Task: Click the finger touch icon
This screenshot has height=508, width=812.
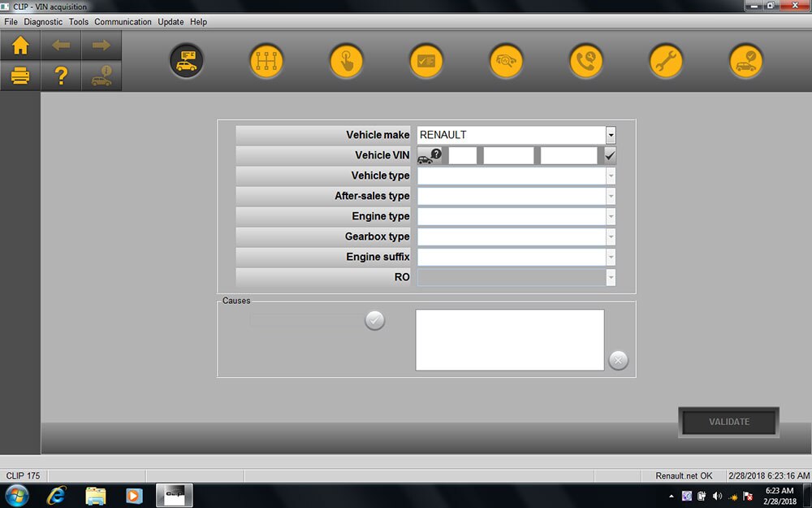Action: pyautogui.click(x=346, y=61)
